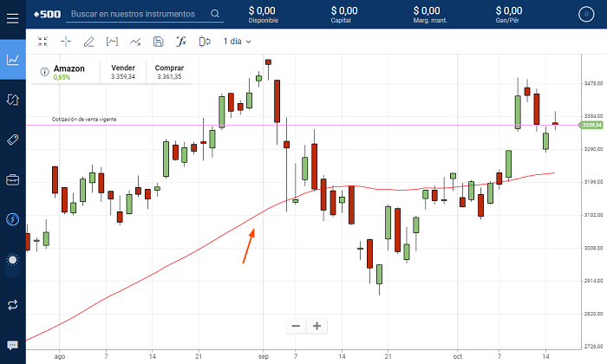Click the 'sep' date axis label
The image size is (607, 364).
tap(264, 357)
